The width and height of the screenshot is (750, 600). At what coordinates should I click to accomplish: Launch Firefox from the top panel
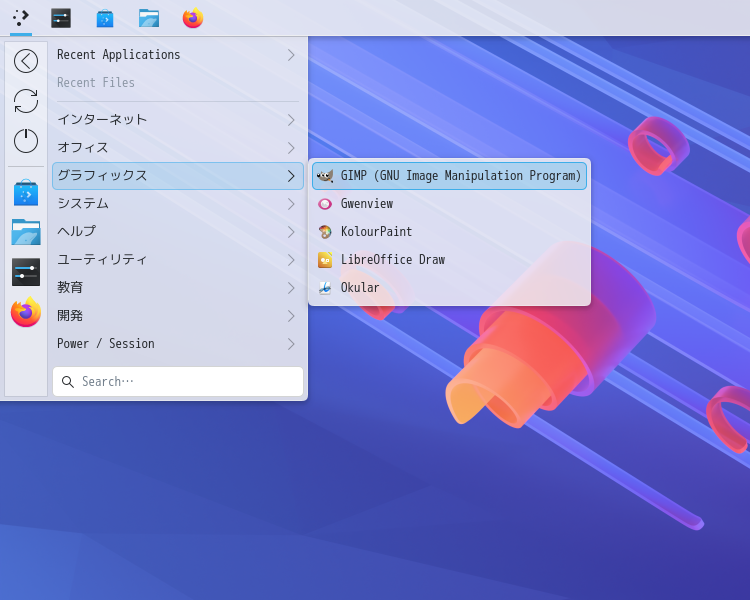(x=193, y=18)
